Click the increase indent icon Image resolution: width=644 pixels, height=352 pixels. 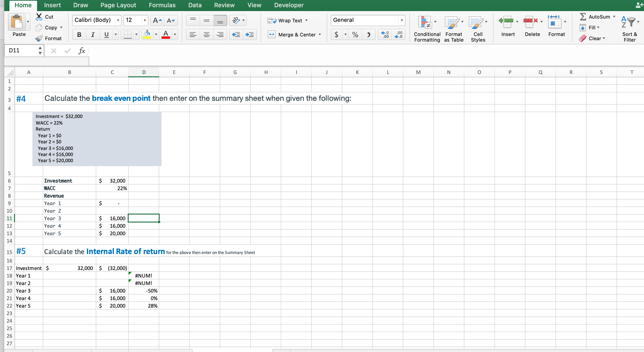click(250, 35)
